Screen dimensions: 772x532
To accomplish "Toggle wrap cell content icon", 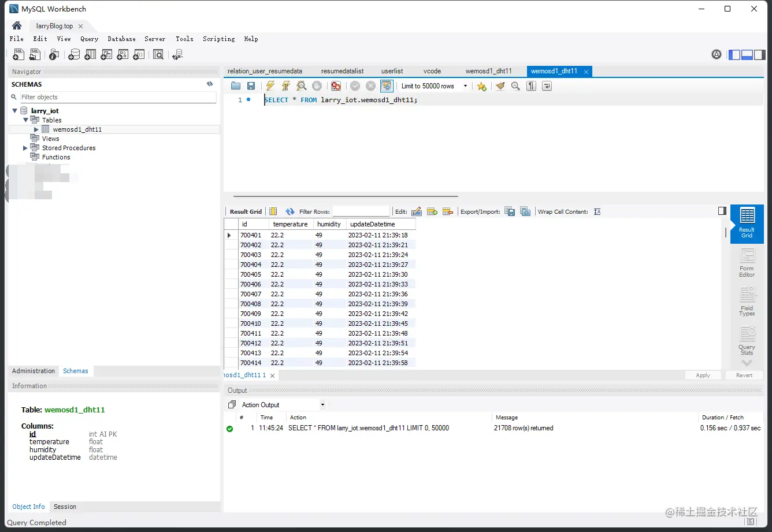I will [597, 211].
